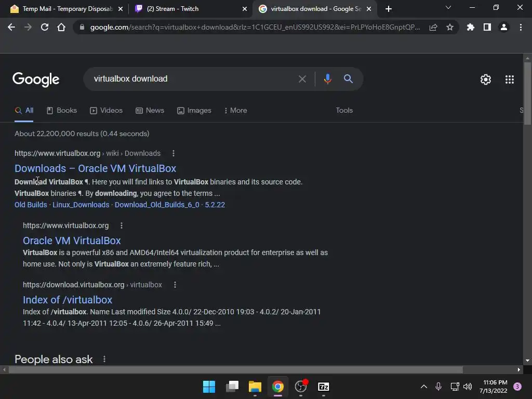Share this page using share icon
This screenshot has width=532, height=399.
click(433, 27)
